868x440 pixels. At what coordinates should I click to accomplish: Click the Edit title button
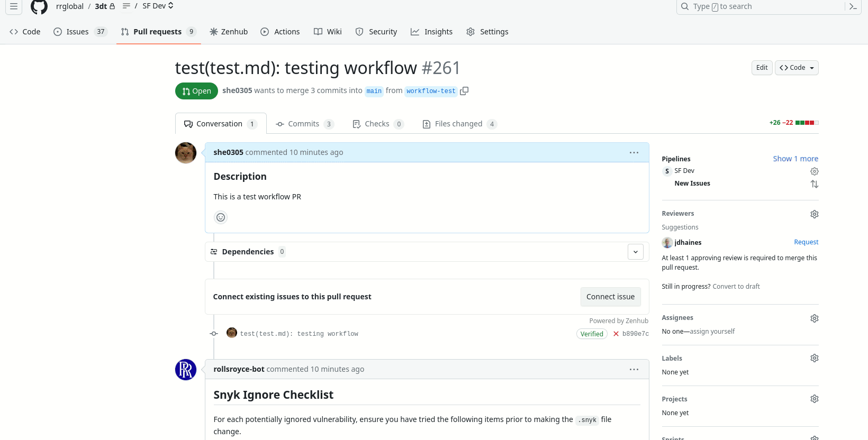(762, 68)
